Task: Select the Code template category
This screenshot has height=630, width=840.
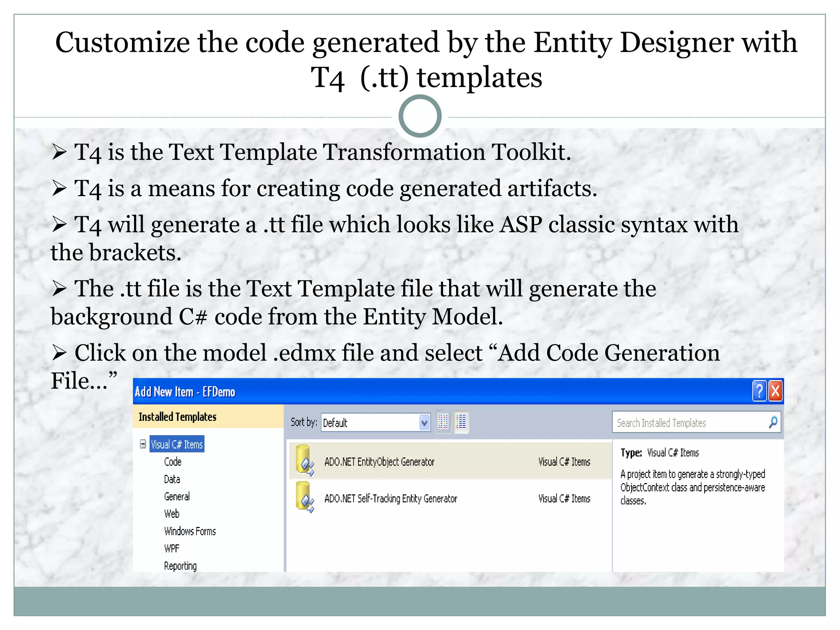Action: 173,462
